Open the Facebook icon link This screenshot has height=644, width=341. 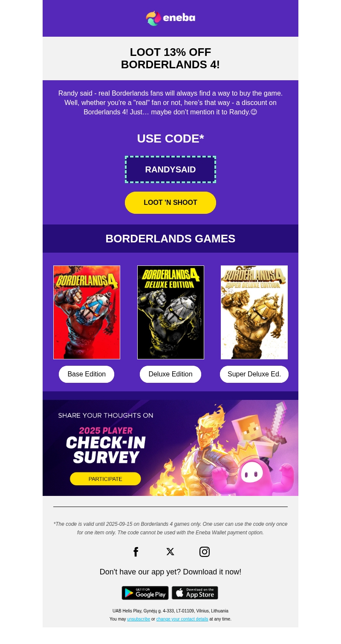pos(136,552)
